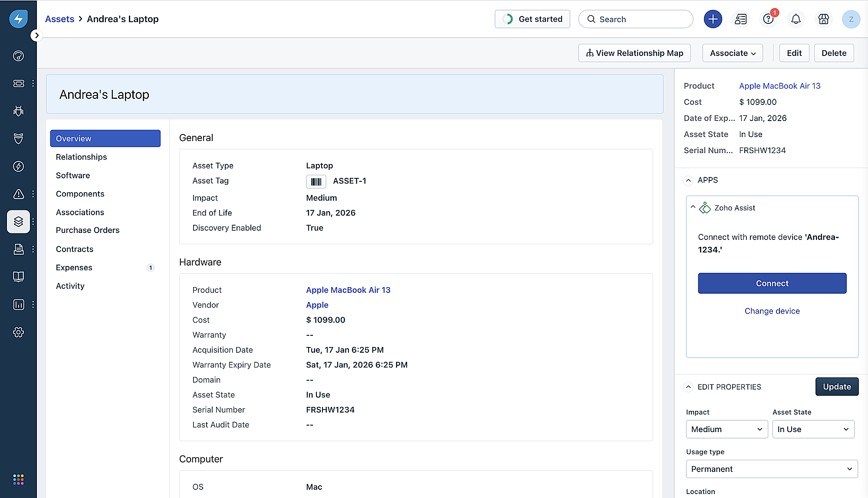Screen dimensions: 868x498
Task: Open the Tickets module in sidebar
Action: click(18, 83)
